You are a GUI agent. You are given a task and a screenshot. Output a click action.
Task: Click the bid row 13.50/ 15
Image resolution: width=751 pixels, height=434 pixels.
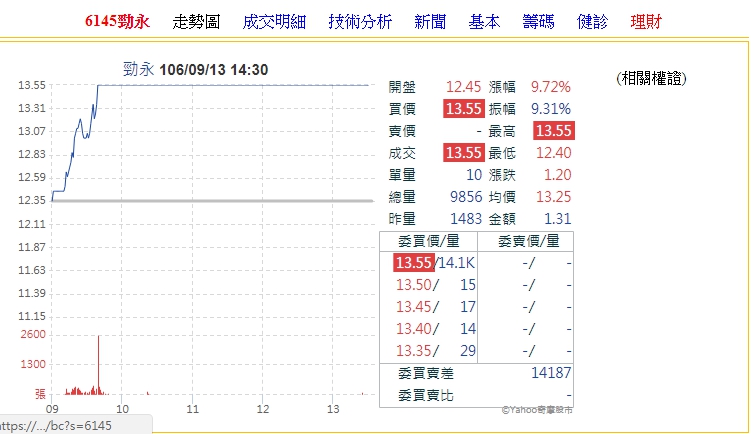click(x=435, y=285)
